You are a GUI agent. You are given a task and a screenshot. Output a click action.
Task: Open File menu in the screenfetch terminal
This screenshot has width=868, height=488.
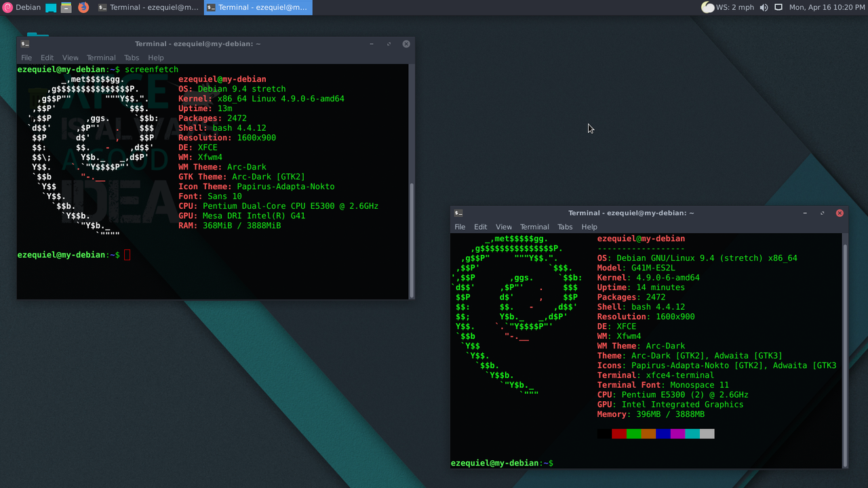(x=26, y=58)
